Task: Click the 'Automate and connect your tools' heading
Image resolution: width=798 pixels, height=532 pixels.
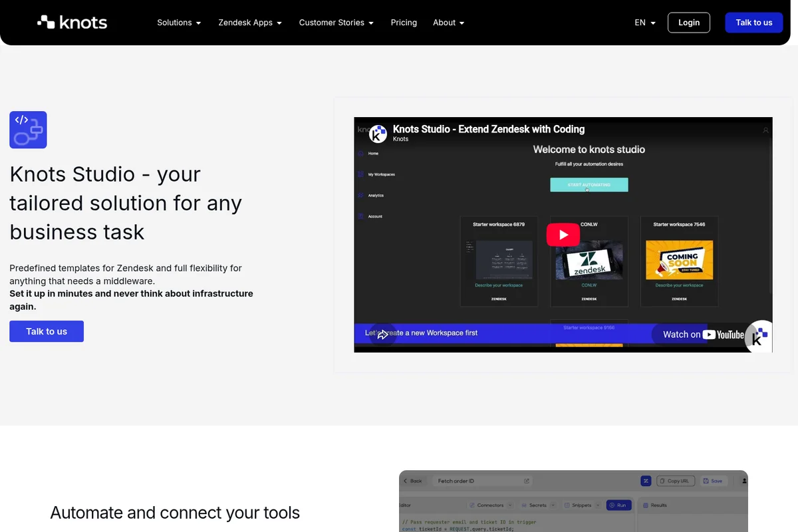Action: click(175, 513)
